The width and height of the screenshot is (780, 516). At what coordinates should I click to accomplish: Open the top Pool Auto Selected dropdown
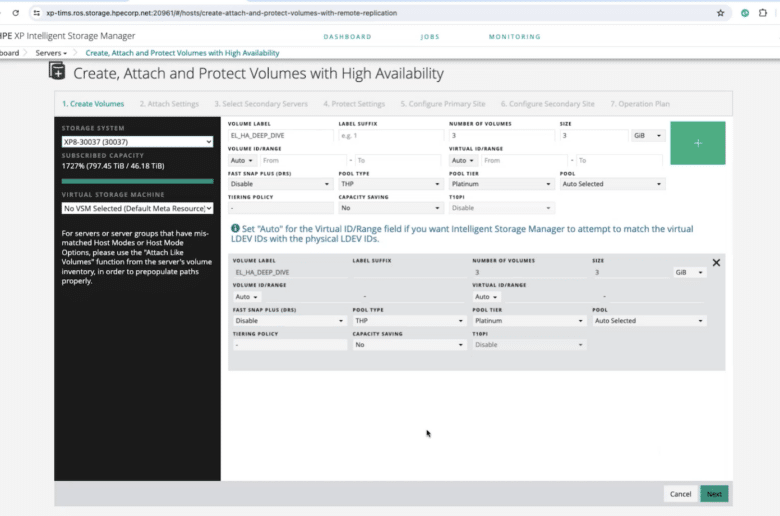(612, 184)
